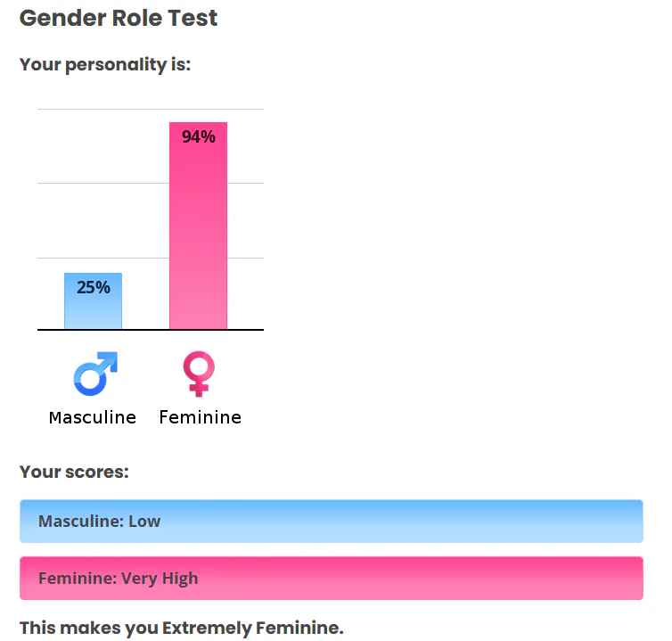Click the 25% label on the chart
Viewport: 672px width, 641px height.
click(93, 287)
